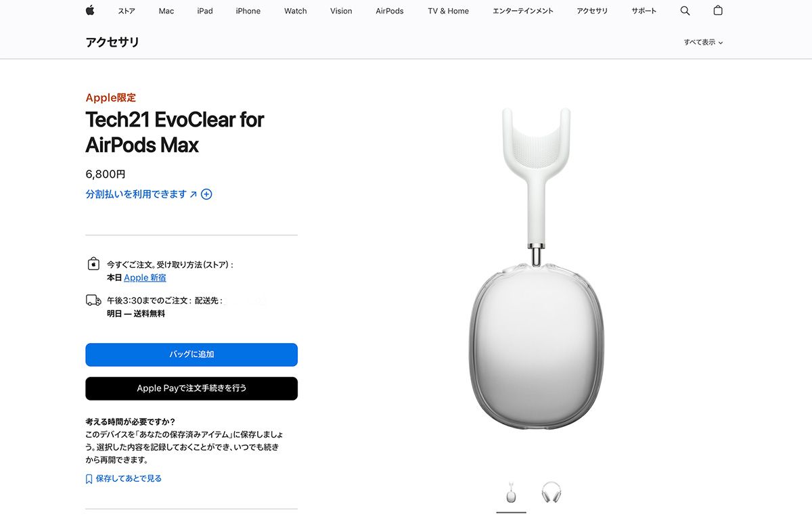Click the Apple Pay checkout button
This screenshot has width=812, height=521.
(191, 388)
